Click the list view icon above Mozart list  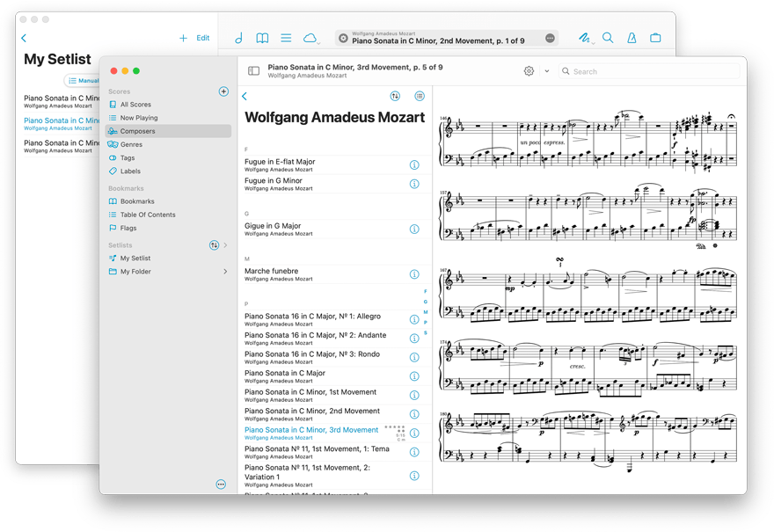pos(420,96)
